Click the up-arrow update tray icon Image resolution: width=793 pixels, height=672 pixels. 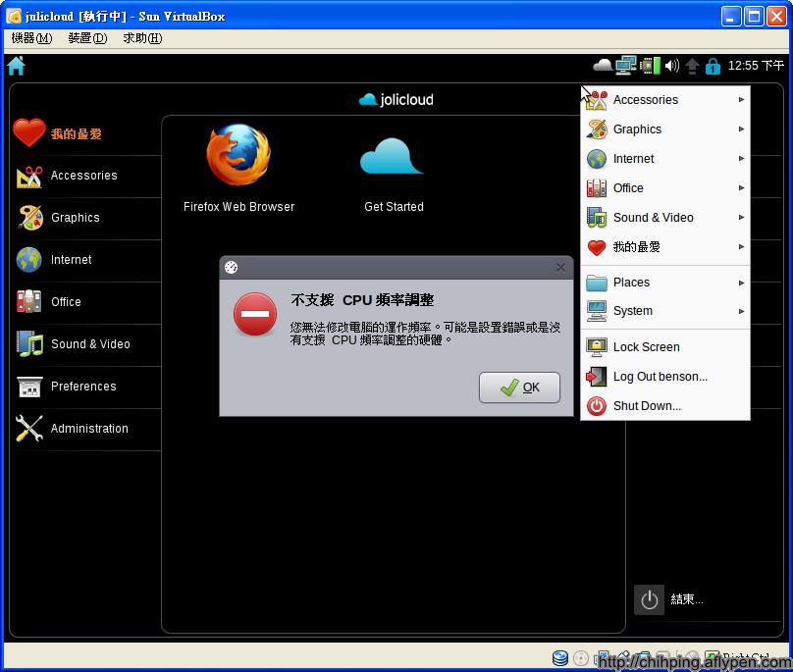click(692, 66)
